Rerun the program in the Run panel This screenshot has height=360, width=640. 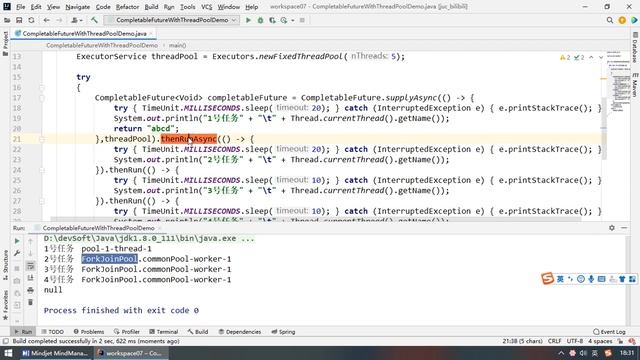17,241
